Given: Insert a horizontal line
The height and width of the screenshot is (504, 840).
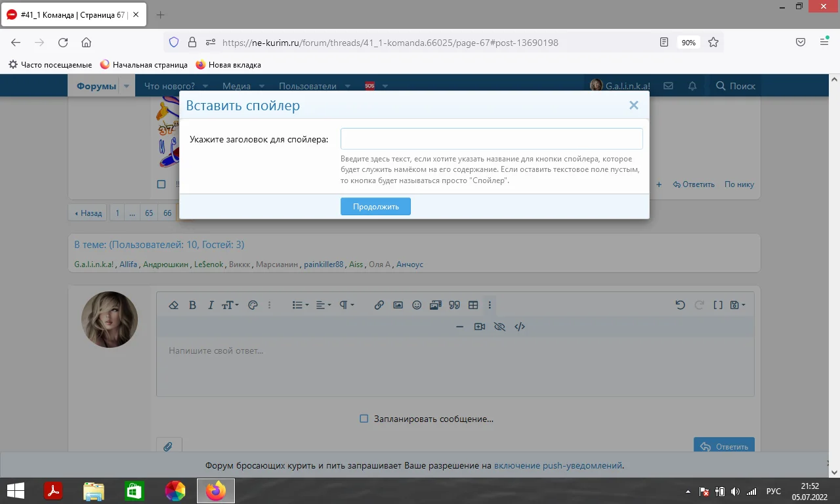Looking at the screenshot, I should tap(459, 326).
